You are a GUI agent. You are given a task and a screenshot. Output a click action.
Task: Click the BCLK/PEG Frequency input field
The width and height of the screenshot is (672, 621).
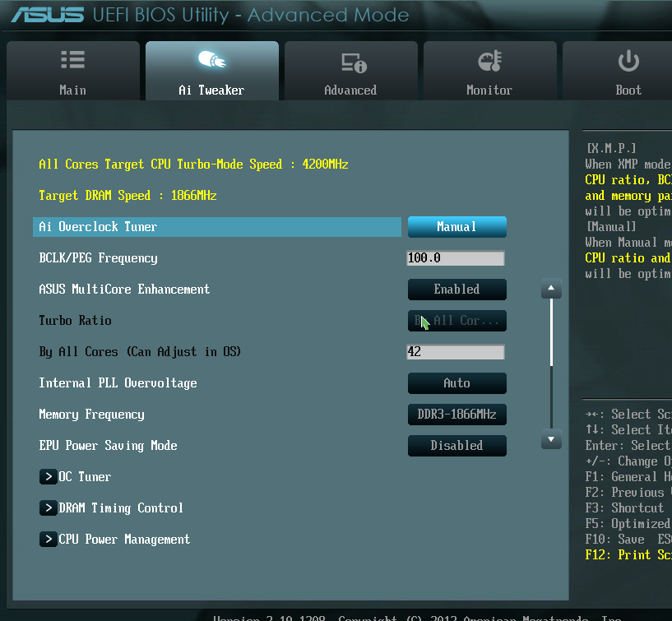point(456,258)
